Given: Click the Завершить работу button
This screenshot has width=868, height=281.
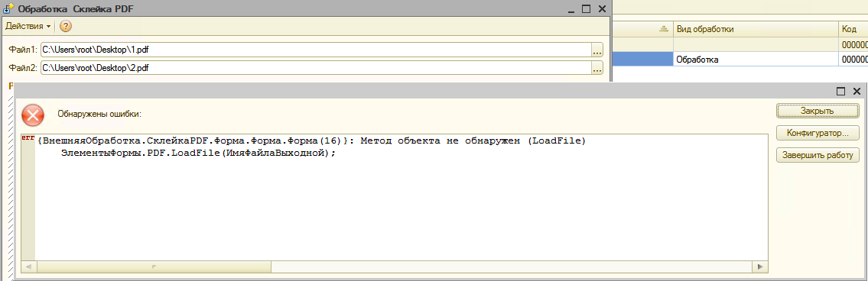Looking at the screenshot, I should 817,156.
